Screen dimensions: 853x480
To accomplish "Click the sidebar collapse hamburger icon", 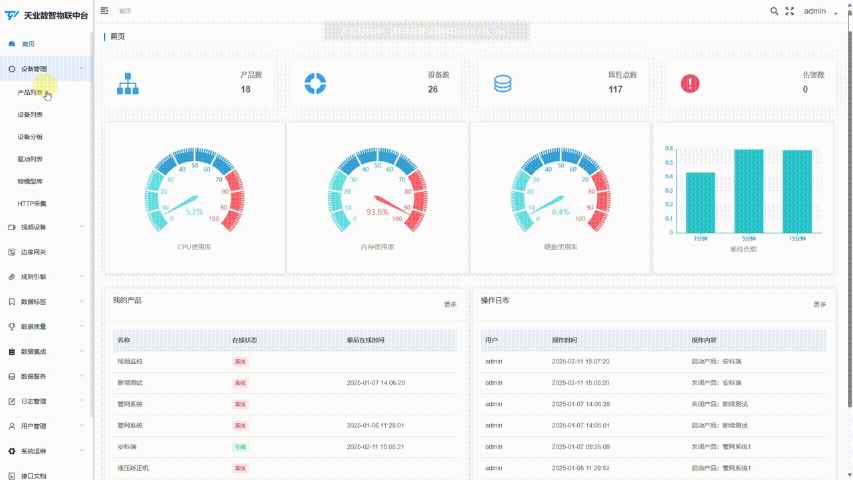I will pos(104,10).
